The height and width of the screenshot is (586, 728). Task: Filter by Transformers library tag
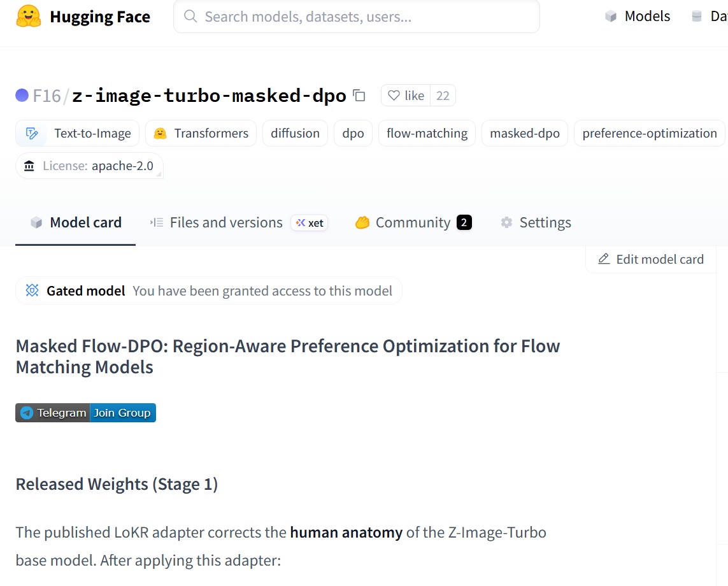pos(201,133)
